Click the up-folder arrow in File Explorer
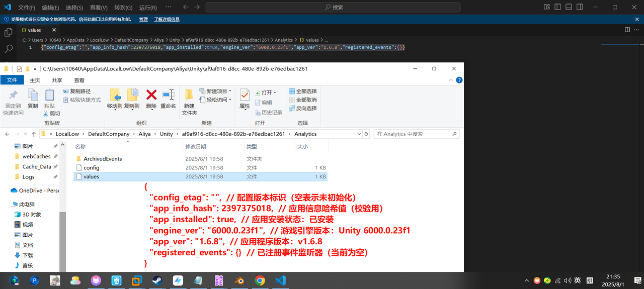644x289 pixels. coord(34,134)
